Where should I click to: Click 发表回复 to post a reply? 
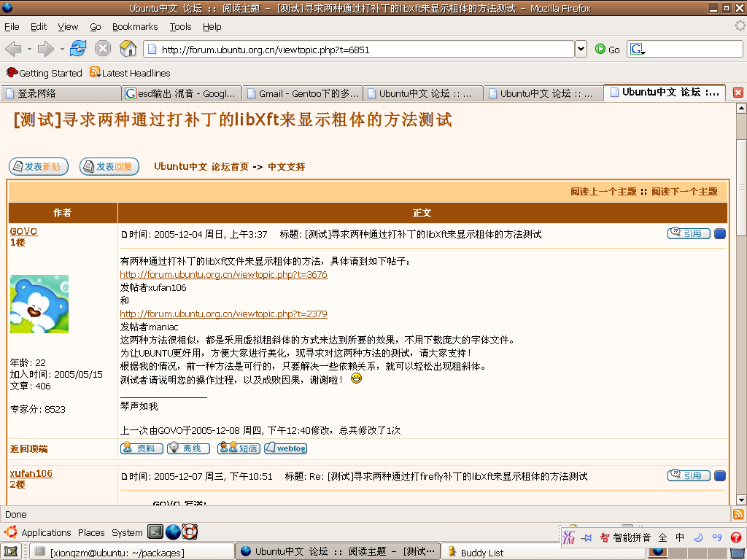[x=109, y=166]
